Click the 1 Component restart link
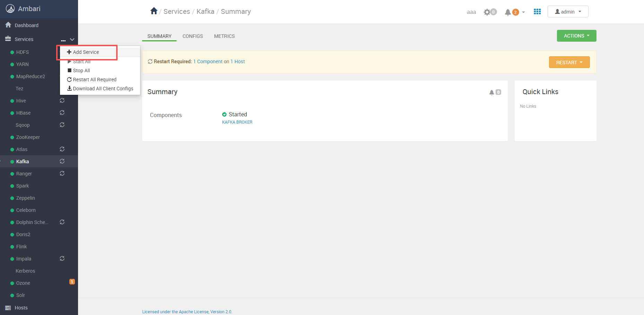Screen dimensions: 644x315 click(x=208, y=61)
